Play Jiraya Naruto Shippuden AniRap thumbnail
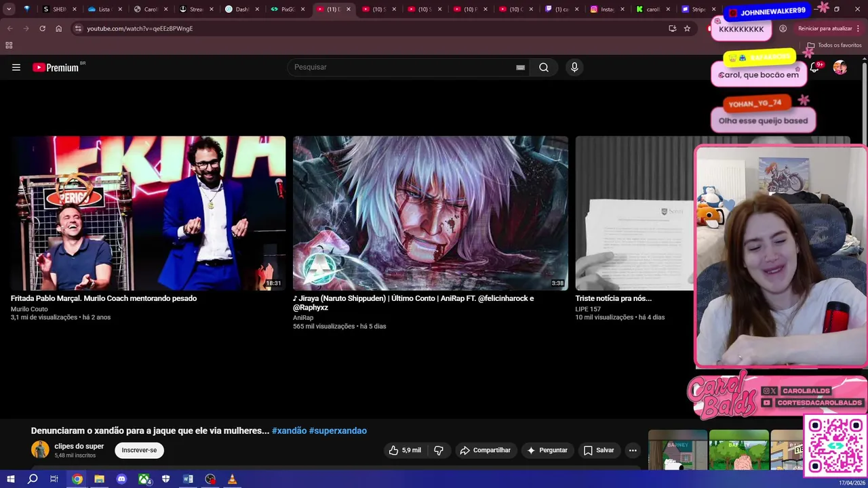 pos(431,213)
